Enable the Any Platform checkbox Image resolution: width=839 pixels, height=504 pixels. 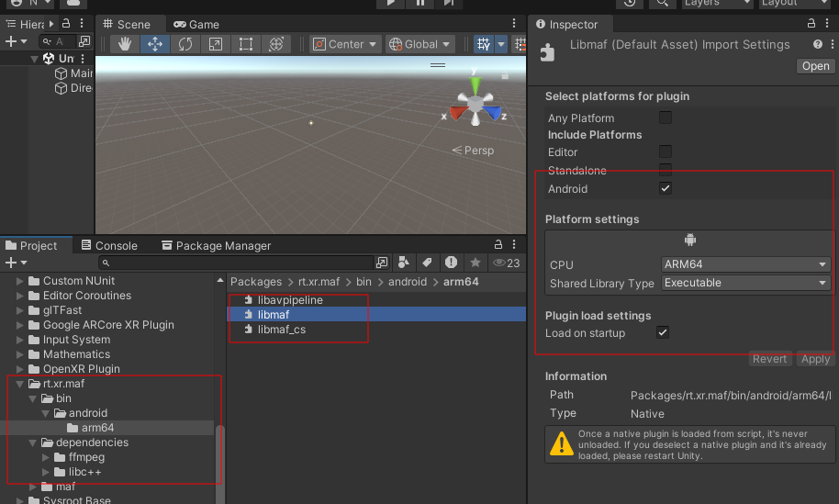click(666, 118)
